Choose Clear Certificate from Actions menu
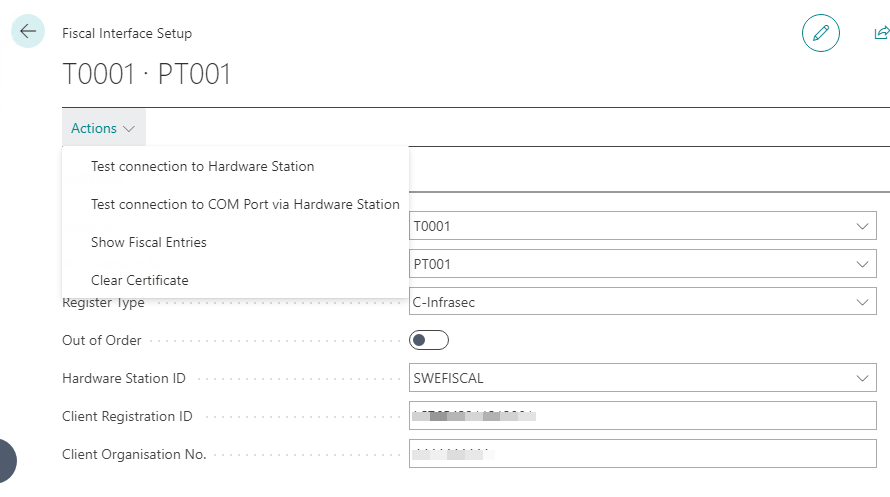This screenshot has width=890, height=497. coord(139,280)
